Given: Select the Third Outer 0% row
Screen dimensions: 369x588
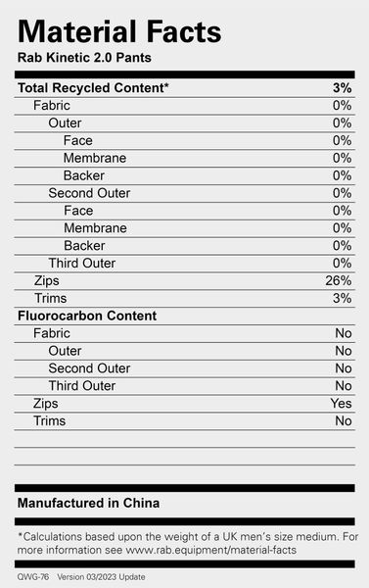Looking at the screenshot, I should coord(185,264).
